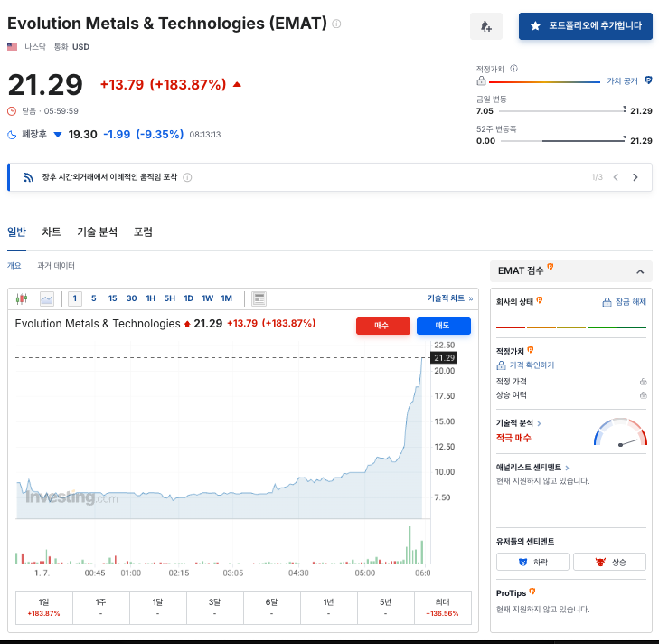The width and height of the screenshot is (659, 644).
Task: Select the 1D chart interval
Action: 188,298
